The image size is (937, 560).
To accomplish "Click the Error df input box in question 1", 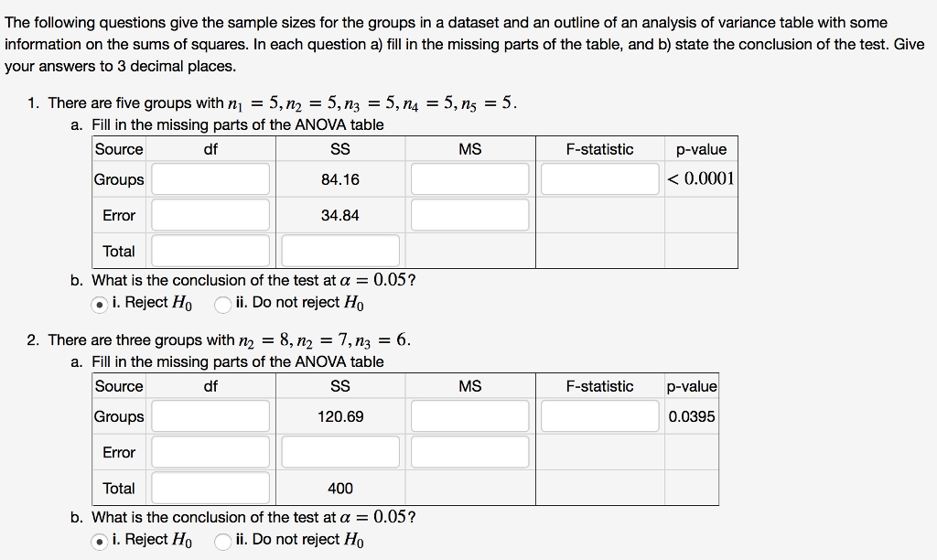I will point(209,214).
